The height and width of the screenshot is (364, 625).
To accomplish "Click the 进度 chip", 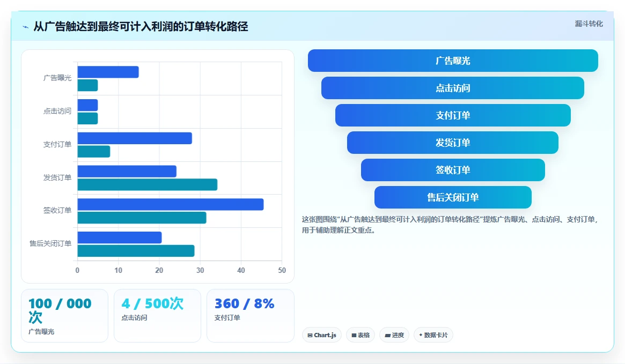I will 394,335.
